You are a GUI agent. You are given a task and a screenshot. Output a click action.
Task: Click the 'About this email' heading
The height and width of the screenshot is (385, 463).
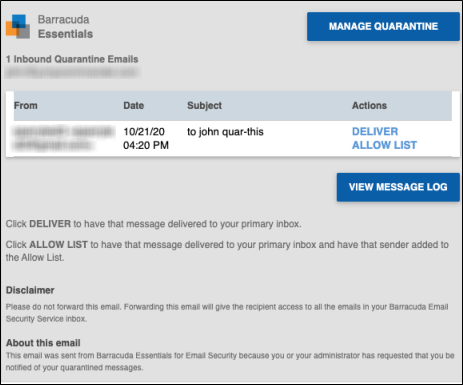tap(43, 343)
